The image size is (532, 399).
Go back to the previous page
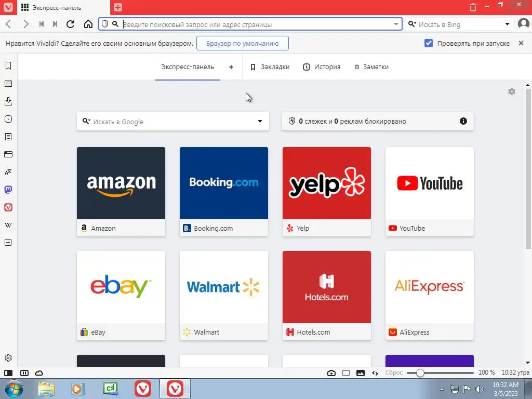[8, 24]
